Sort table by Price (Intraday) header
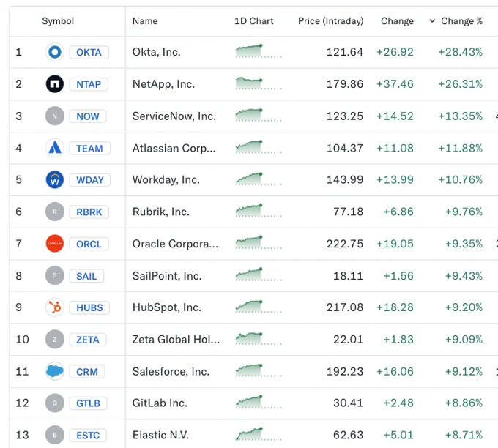 click(330, 21)
